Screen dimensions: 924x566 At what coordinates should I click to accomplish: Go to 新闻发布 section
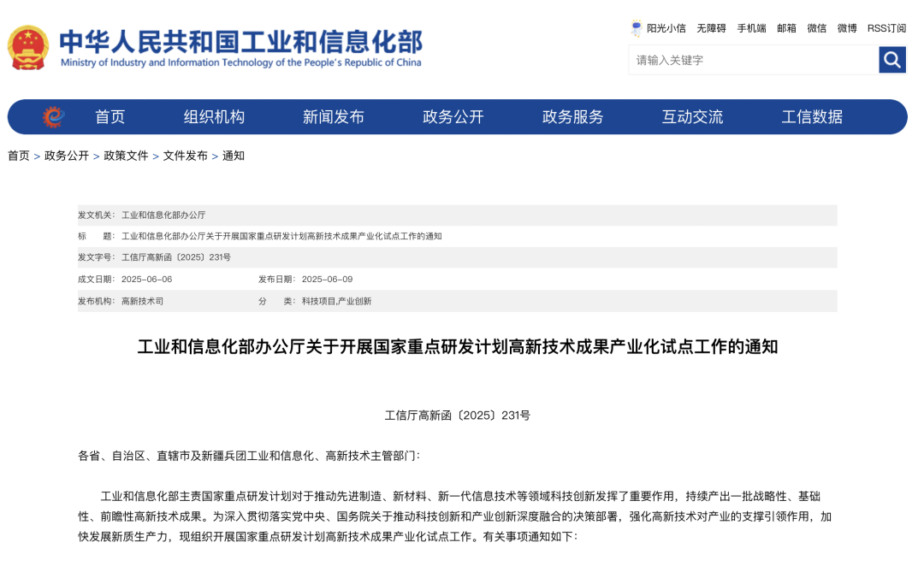(x=334, y=116)
